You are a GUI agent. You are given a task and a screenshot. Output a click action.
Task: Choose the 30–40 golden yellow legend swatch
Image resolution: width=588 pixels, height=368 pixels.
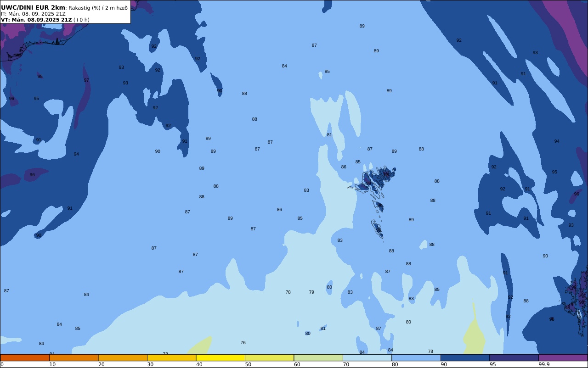(x=171, y=357)
